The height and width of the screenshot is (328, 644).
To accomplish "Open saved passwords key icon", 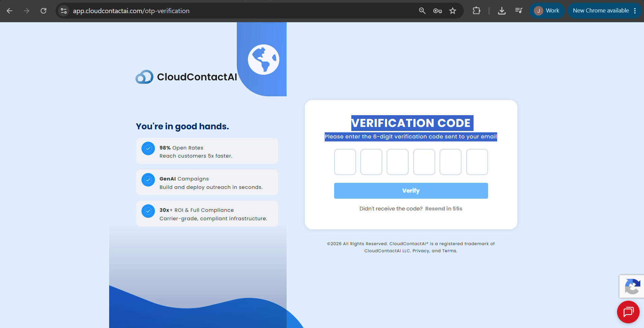I will coord(438,11).
